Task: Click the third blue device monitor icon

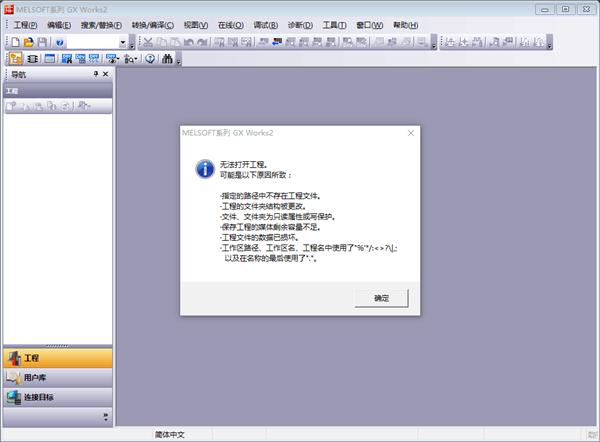Action: point(94,59)
